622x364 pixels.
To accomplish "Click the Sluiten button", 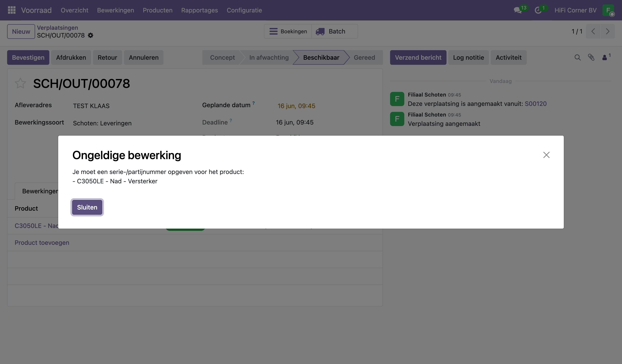I will [x=87, y=207].
